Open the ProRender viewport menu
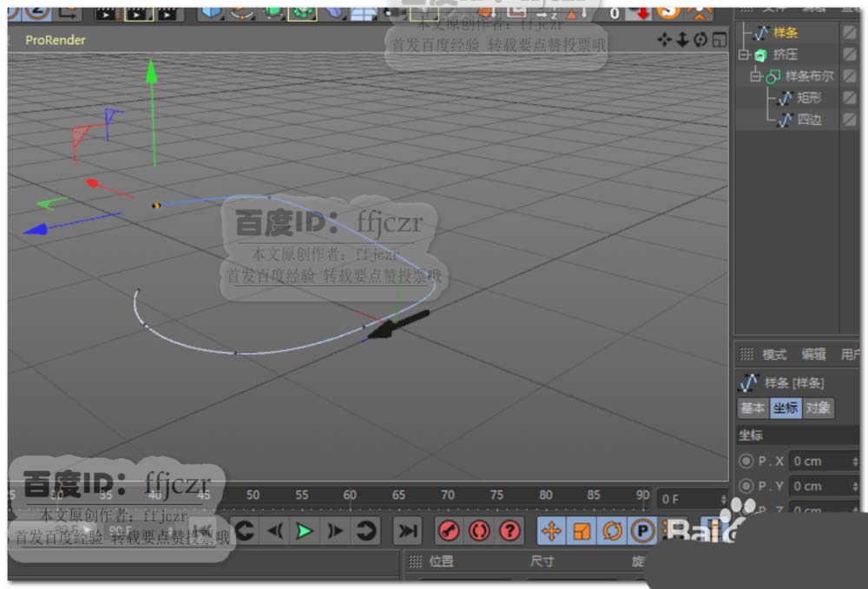Viewport: 868px width, 589px height. coord(56,40)
